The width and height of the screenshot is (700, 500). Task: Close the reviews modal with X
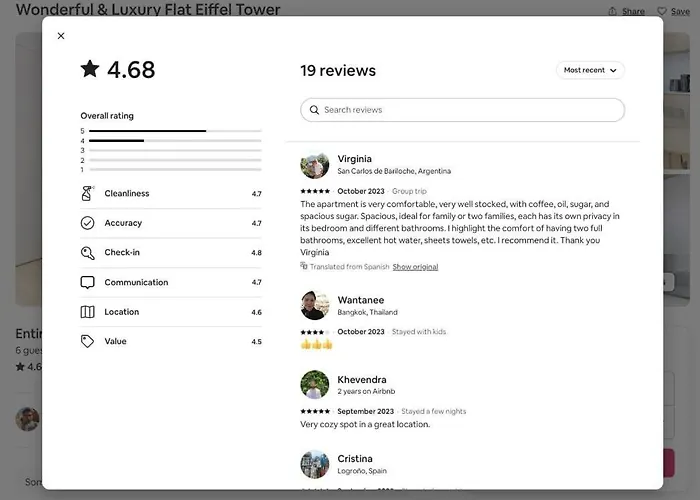click(61, 36)
